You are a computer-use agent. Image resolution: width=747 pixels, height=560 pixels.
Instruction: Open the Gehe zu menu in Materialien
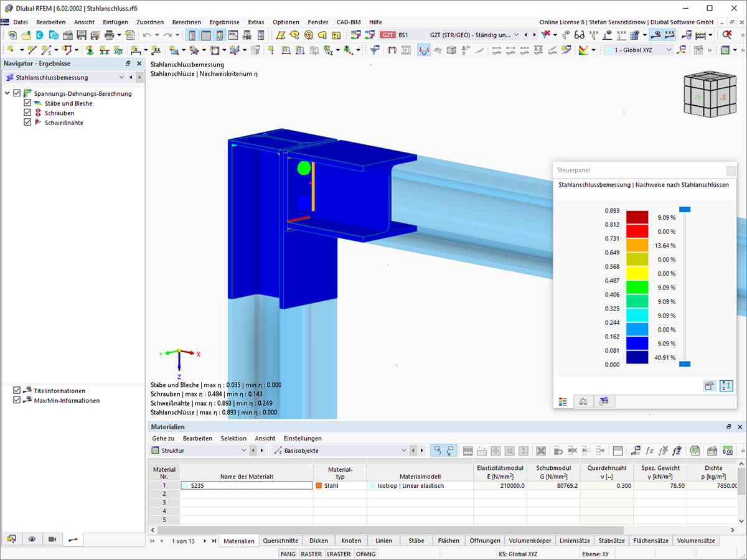pos(163,438)
